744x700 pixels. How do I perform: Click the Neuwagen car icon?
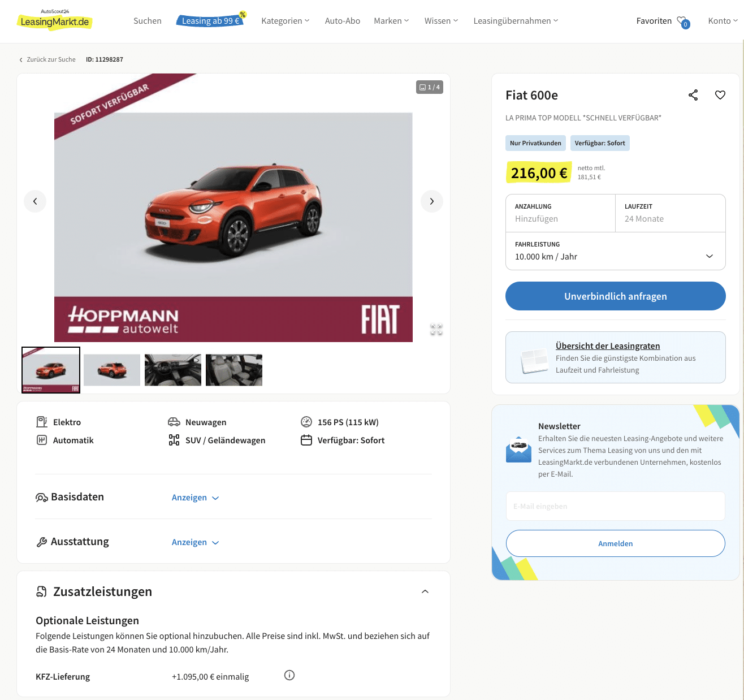[174, 422]
